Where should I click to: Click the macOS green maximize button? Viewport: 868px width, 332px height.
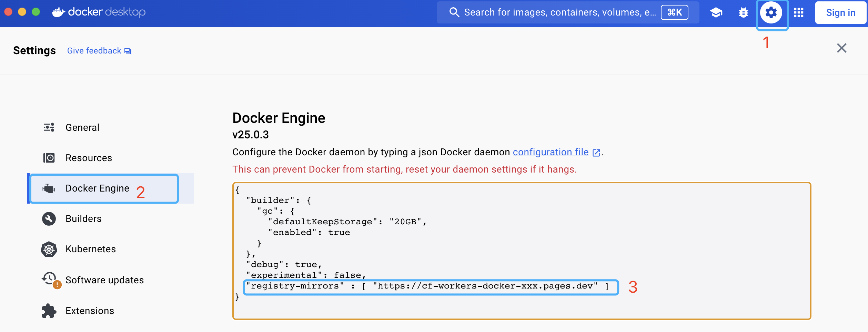(x=36, y=12)
